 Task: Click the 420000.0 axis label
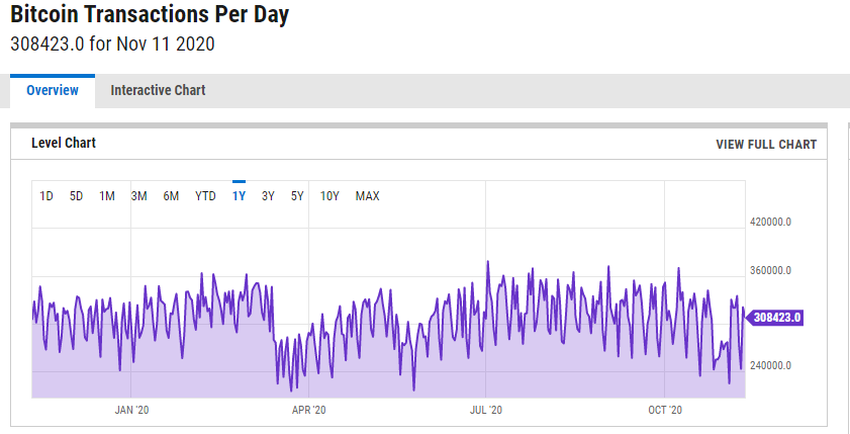771,222
